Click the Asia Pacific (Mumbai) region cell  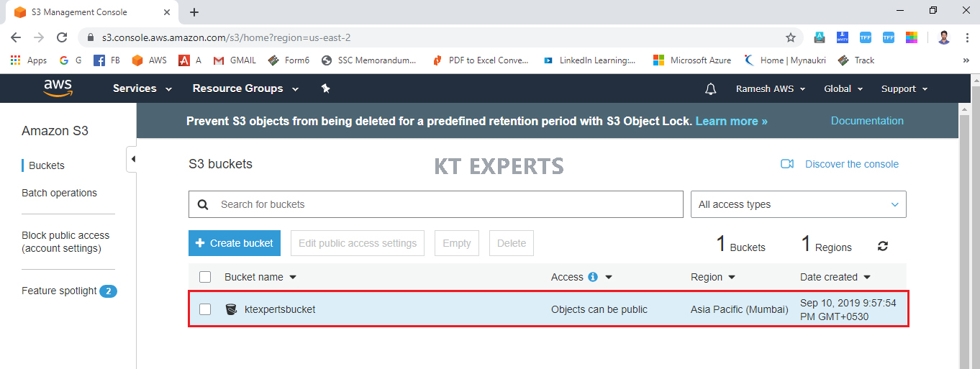[x=740, y=309]
